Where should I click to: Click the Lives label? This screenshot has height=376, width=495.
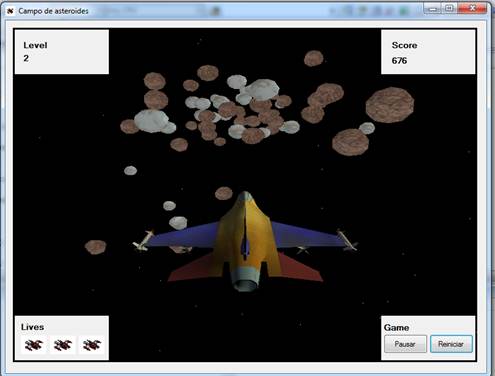pyautogui.click(x=32, y=327)
